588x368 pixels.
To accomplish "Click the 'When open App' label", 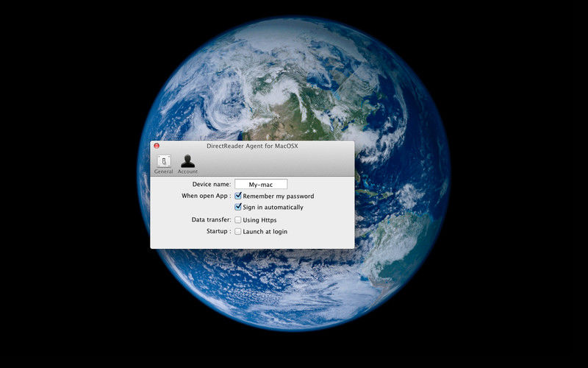I will pyautogui.click(x=206, y=197).
